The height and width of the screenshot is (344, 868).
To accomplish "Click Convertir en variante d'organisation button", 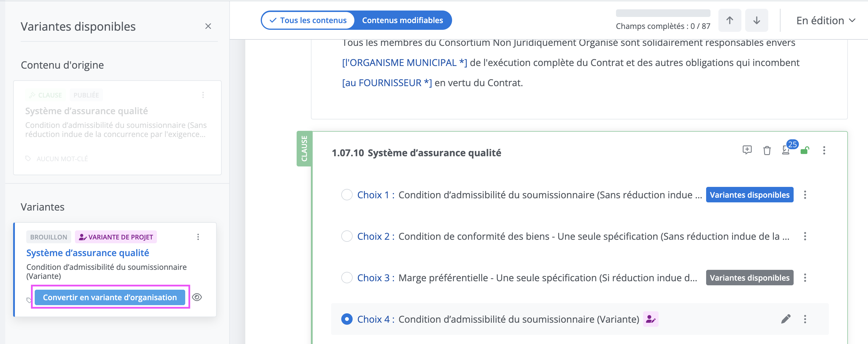I will click(110, 297).
